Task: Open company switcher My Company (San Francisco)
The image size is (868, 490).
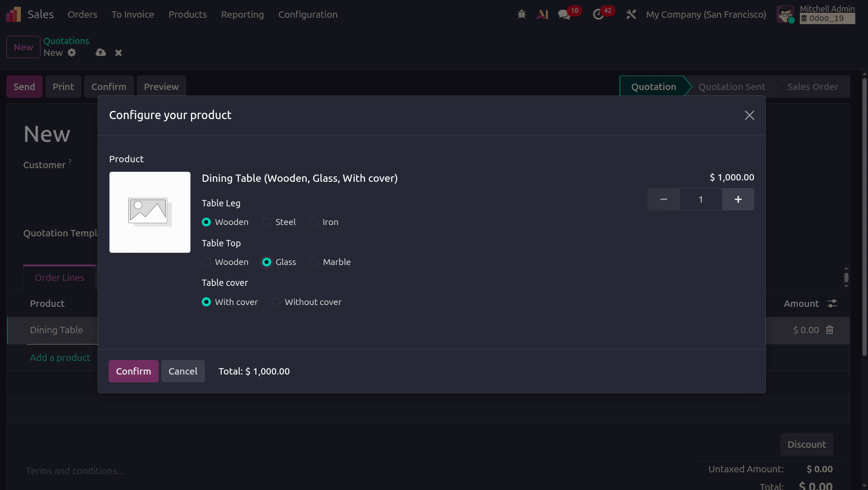Action: click(x=706, y=15)
